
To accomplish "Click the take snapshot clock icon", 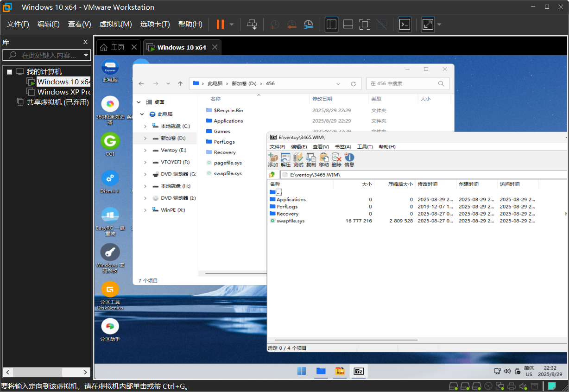I will click(x=275, y=24).
